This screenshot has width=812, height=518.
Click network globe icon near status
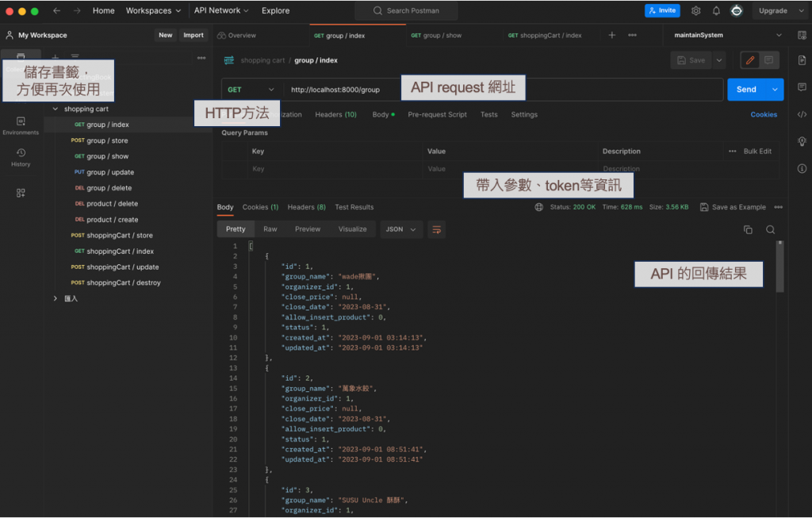[538, 207]
